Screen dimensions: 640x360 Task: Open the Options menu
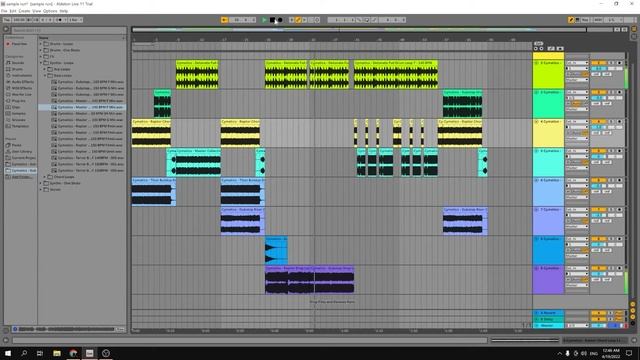coord(50,11)
